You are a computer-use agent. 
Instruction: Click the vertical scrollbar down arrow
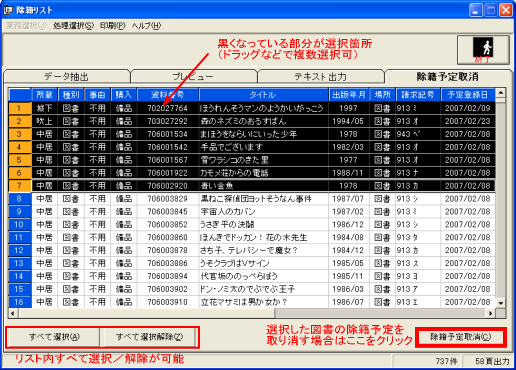pos(501,303)
